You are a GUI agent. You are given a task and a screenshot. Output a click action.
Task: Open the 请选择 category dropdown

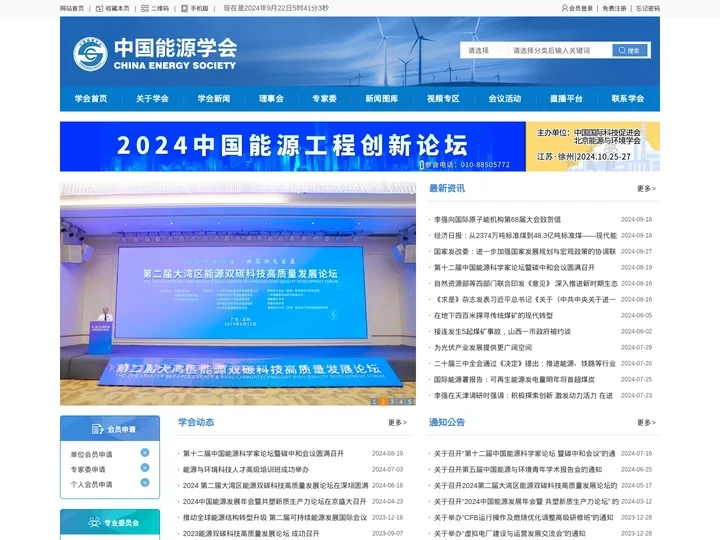click(x=484, y=51)
